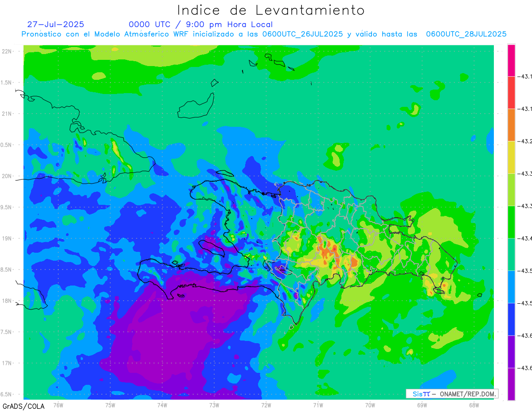Click the 21N latitude label
Viewport: 532px width, 411px height.
[7, 114]
